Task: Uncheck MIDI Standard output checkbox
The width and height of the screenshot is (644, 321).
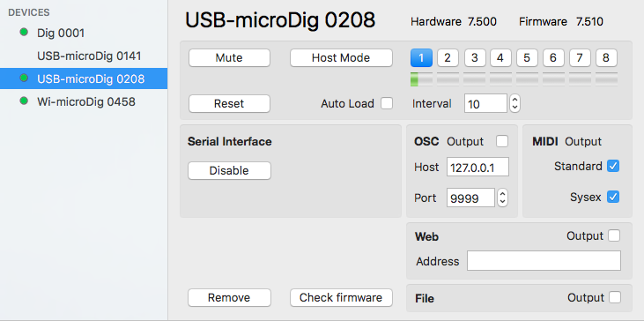Action: tap(613, 167)
